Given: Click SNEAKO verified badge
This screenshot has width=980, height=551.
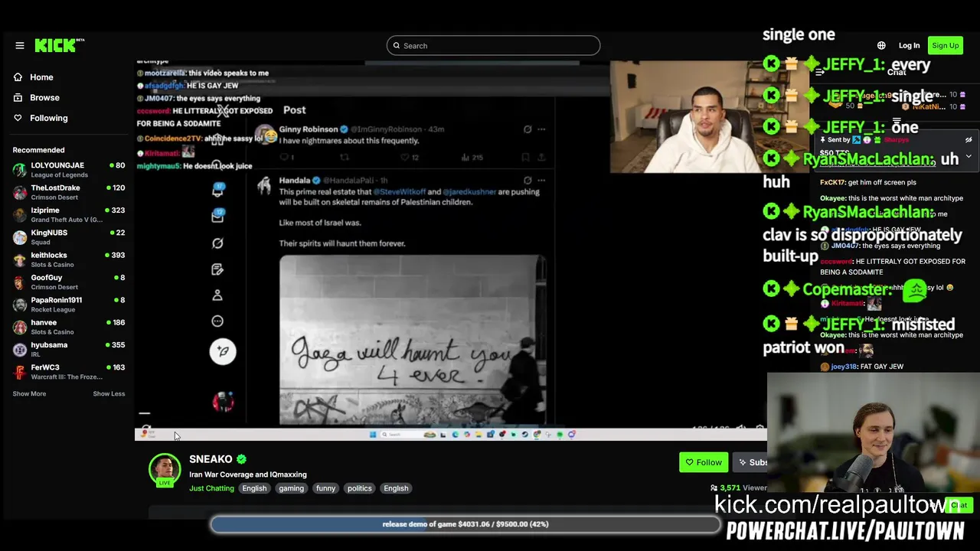Looking at the screenshot, I should (242, 459).
